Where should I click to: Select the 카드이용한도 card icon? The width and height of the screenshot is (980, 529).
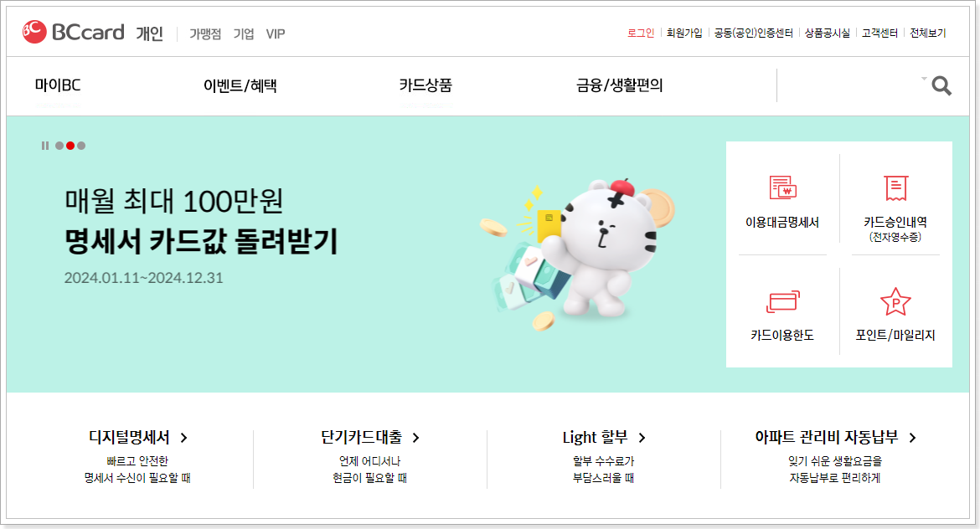(x=782, y=301)
